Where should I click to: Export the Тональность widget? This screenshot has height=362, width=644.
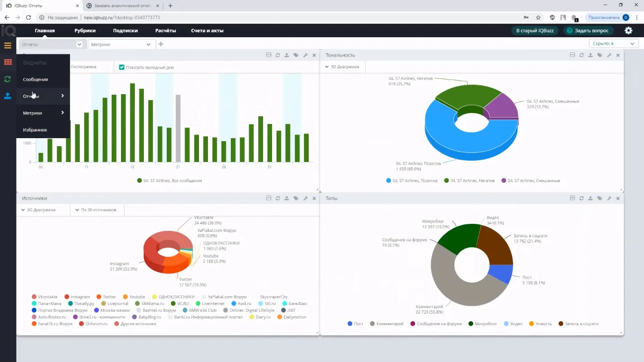point(591,55)
